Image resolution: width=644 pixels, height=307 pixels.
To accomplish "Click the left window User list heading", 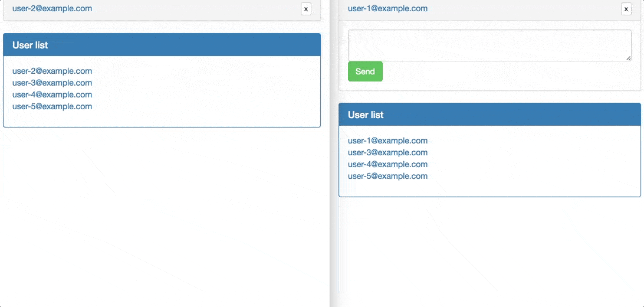I will tap(30, 45).
